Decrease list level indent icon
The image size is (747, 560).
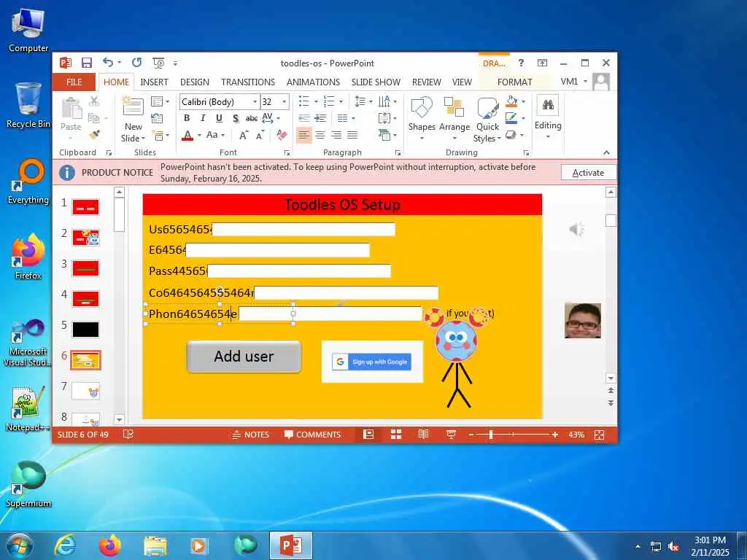pyautogui.click(x=304, y=118)
